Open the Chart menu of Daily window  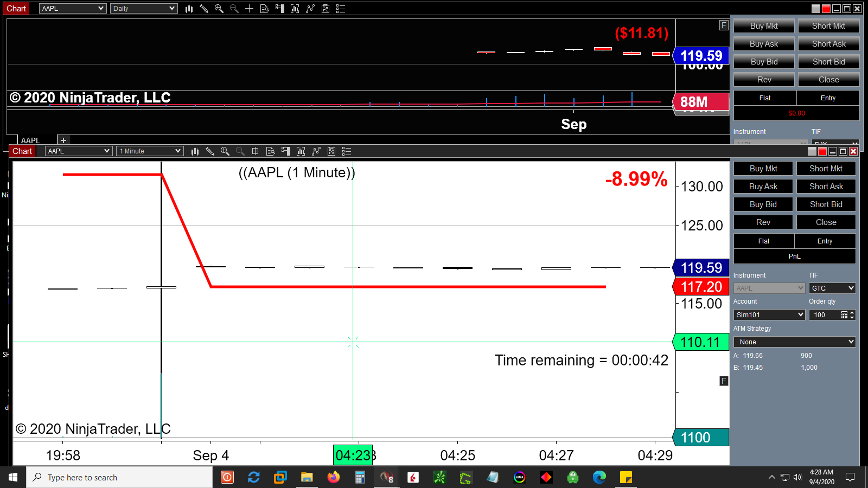pyautogui.click(x=16, y=9)
